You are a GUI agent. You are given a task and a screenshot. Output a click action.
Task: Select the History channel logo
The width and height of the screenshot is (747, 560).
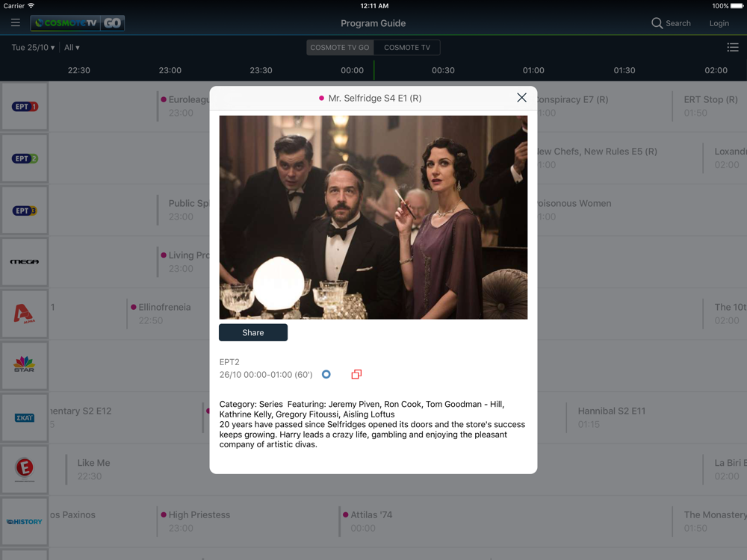click(x=25, y=521)
